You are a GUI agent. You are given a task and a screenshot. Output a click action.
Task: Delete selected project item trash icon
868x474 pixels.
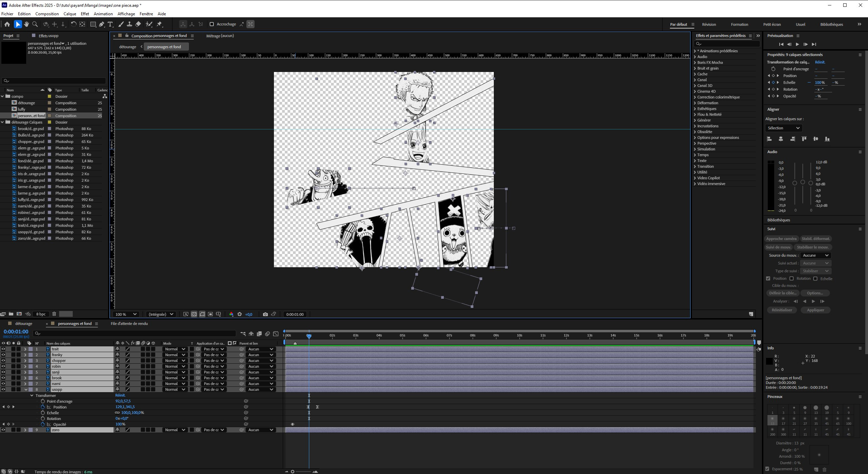54,314
